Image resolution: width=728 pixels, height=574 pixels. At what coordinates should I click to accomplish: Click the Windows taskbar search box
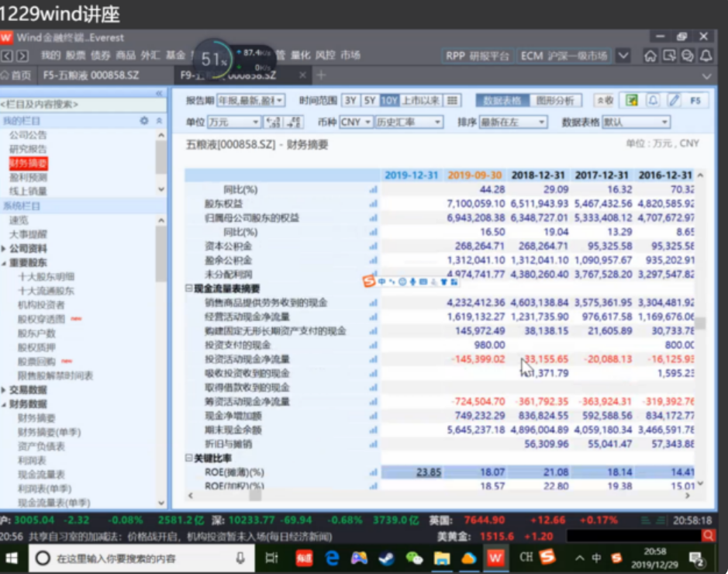click(142, 558)
